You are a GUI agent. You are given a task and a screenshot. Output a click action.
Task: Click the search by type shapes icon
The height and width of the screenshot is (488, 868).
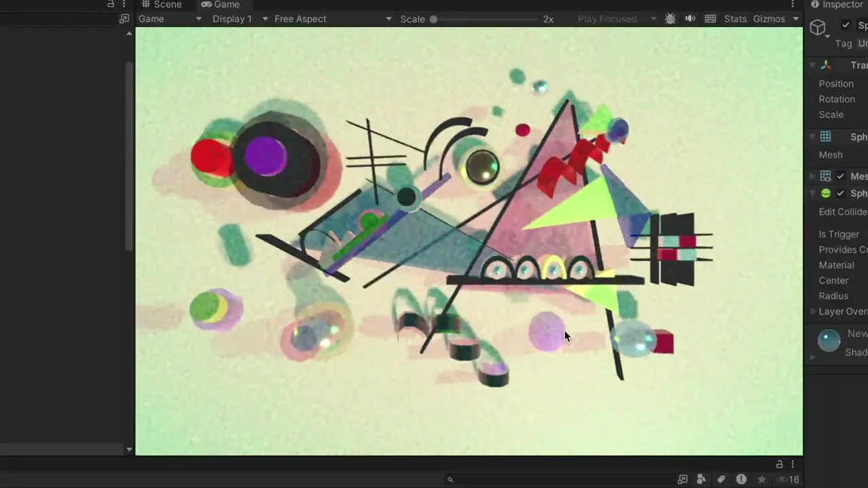pyautogui.click(x=701, y=480)
